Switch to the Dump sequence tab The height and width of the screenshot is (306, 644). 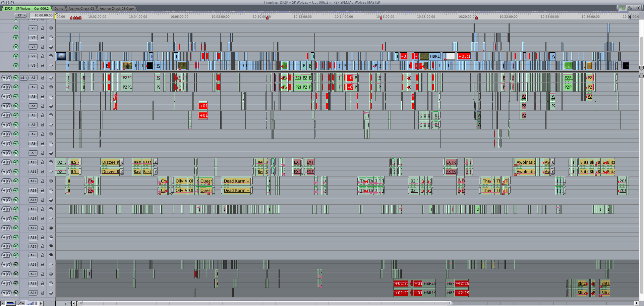(x=59, y=8)
